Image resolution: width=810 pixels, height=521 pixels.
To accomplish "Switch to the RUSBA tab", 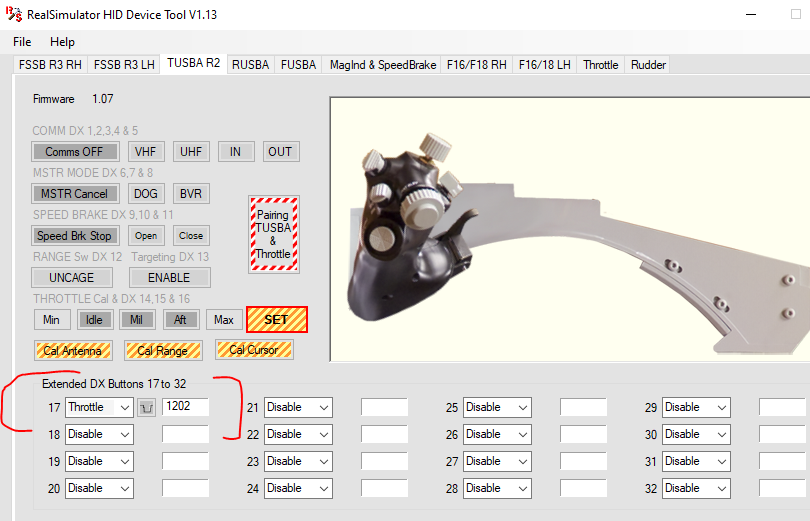I will click(x=251, y=65).
